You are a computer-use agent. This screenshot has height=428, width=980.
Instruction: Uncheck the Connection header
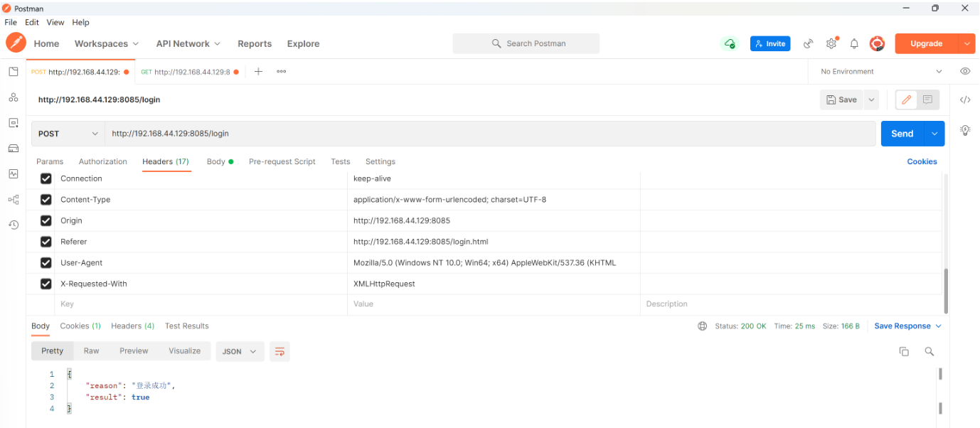[46, 178]
